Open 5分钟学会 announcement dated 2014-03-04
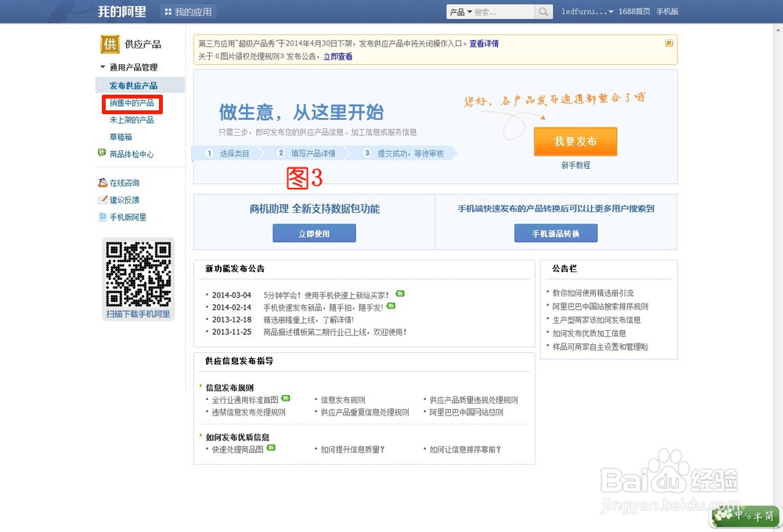The height and width of the screenshot is (532, 783). tap(326, 295)
